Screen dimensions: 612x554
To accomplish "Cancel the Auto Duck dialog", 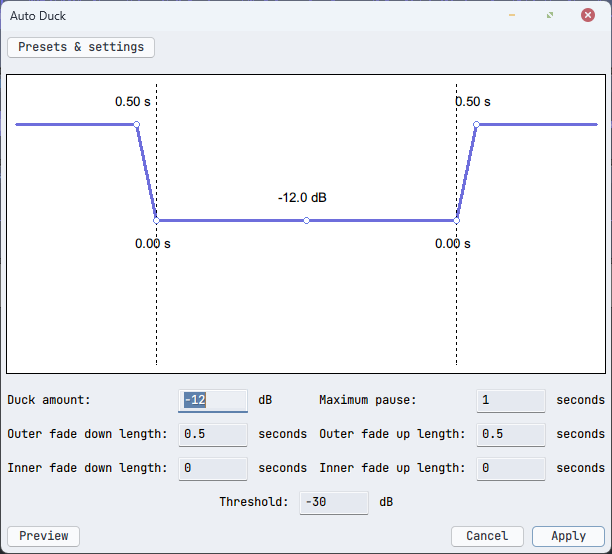I will 487,536.
